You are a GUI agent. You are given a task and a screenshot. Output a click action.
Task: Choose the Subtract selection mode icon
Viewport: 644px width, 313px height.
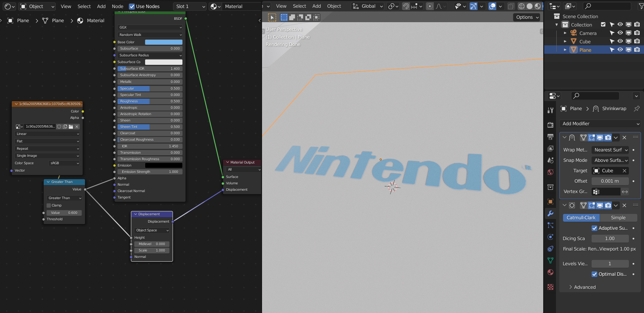[x=300, y=17]
